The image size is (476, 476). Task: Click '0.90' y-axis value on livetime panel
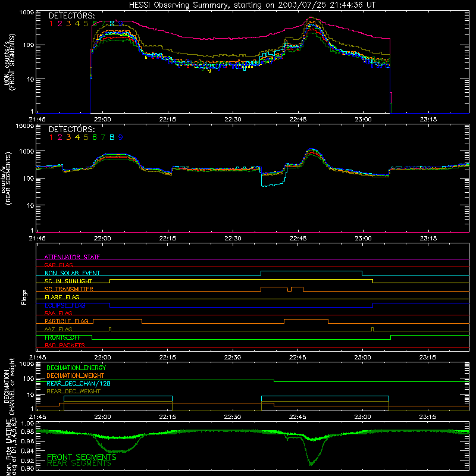click(27, 468)
